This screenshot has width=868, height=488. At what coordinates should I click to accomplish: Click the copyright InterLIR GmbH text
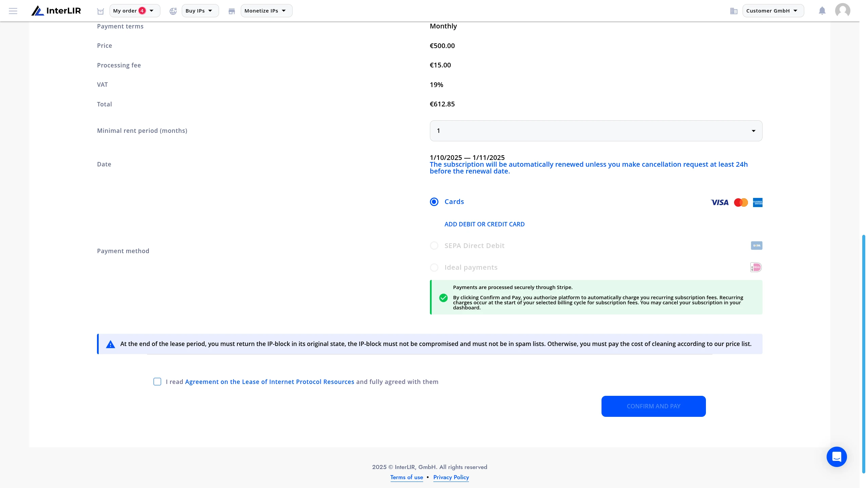point(430,467)
